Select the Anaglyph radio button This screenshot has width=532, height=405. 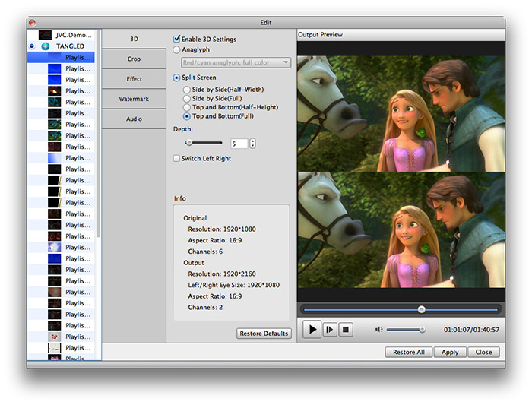[x=177, y=49]
